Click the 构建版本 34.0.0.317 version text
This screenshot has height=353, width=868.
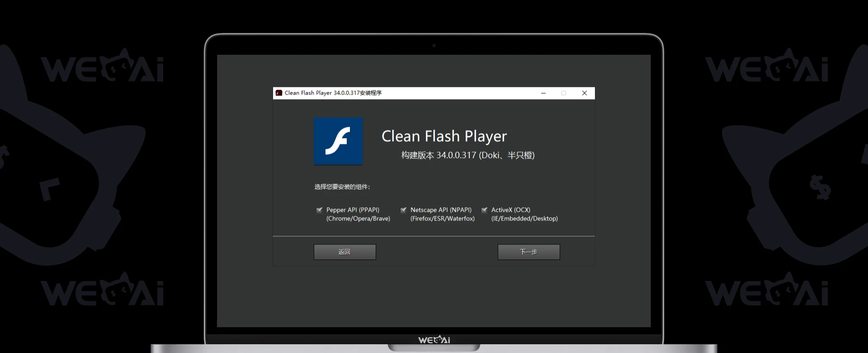(468, 155)
